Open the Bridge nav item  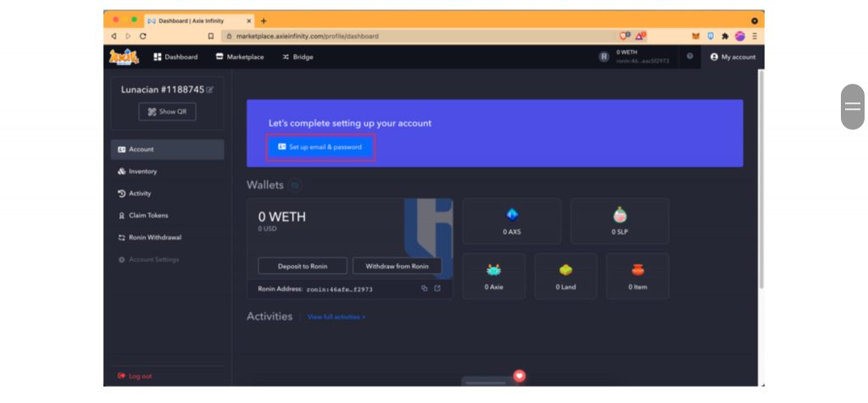point(298,57)
